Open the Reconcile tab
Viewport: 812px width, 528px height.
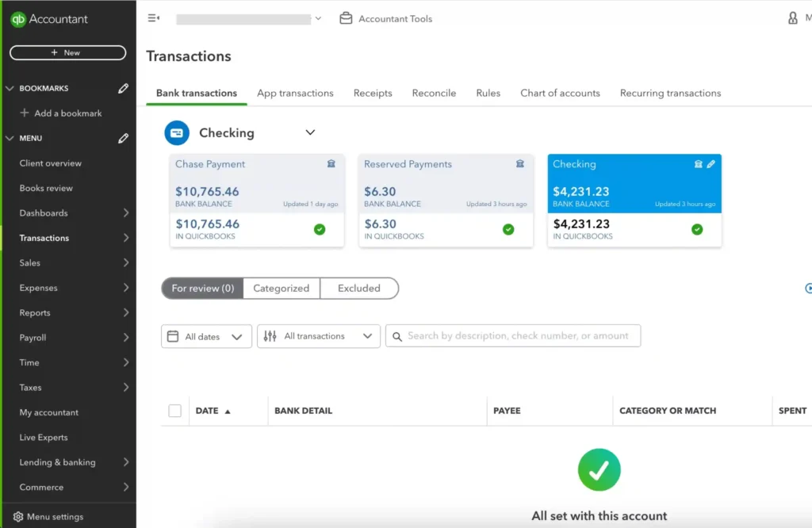point(434,94)
